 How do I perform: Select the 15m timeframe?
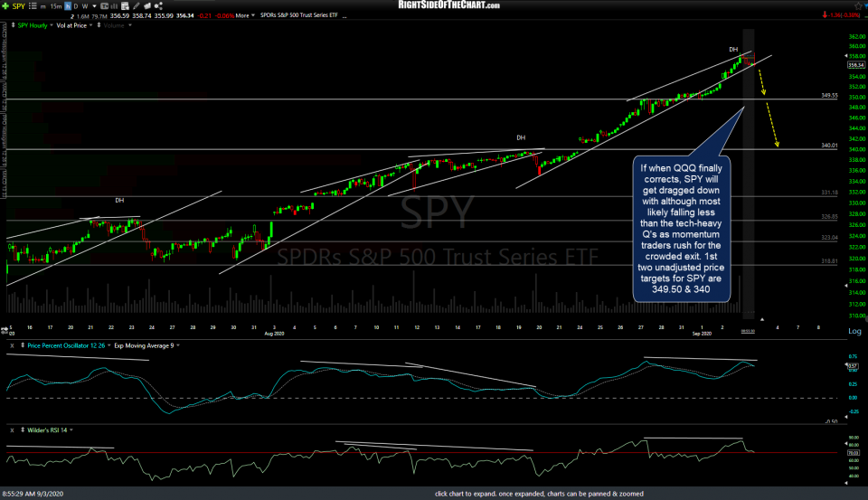56,6
